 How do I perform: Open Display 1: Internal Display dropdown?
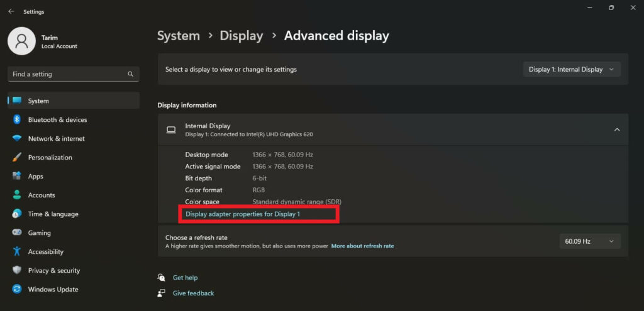(x=572, y=69)
